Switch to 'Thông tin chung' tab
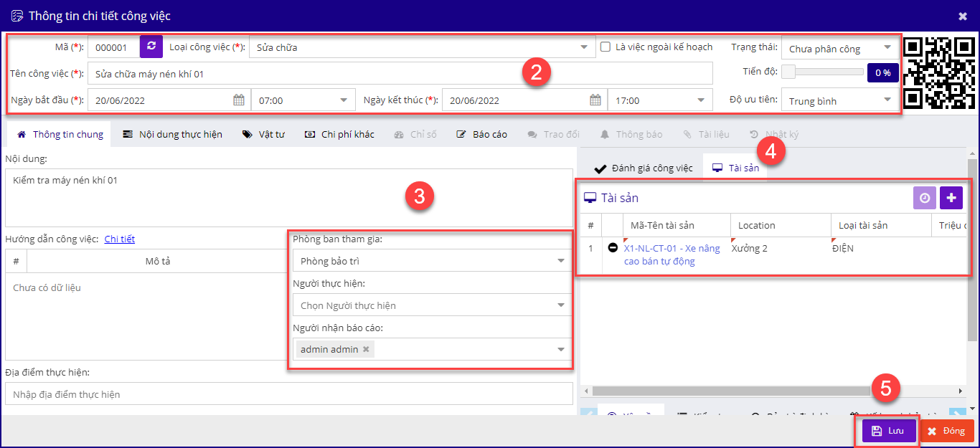Image resolution: width=980 pixels, height=448 pixels. tap(60, 134)
